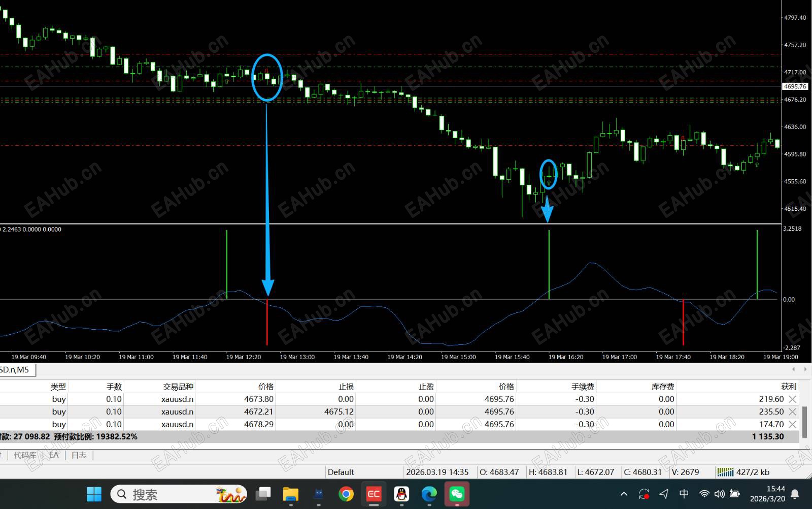This screenshot has height=509, width=812.
Task: Click the H: 4683.81 status field
Action: pyautogui.click(x=548, y=472)
